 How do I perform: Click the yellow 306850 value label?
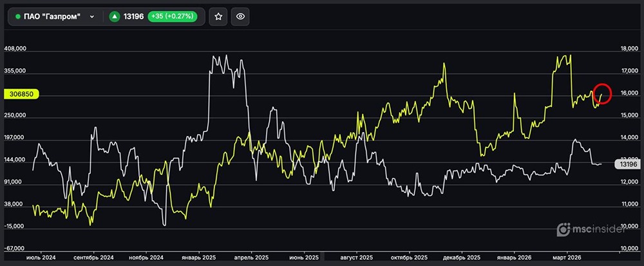coord(23,94)
